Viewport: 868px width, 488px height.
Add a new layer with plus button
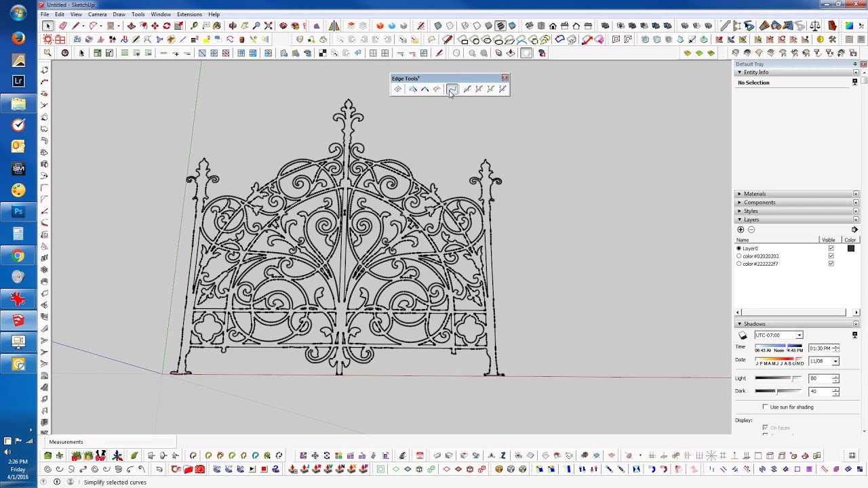(x=741, y=230)
